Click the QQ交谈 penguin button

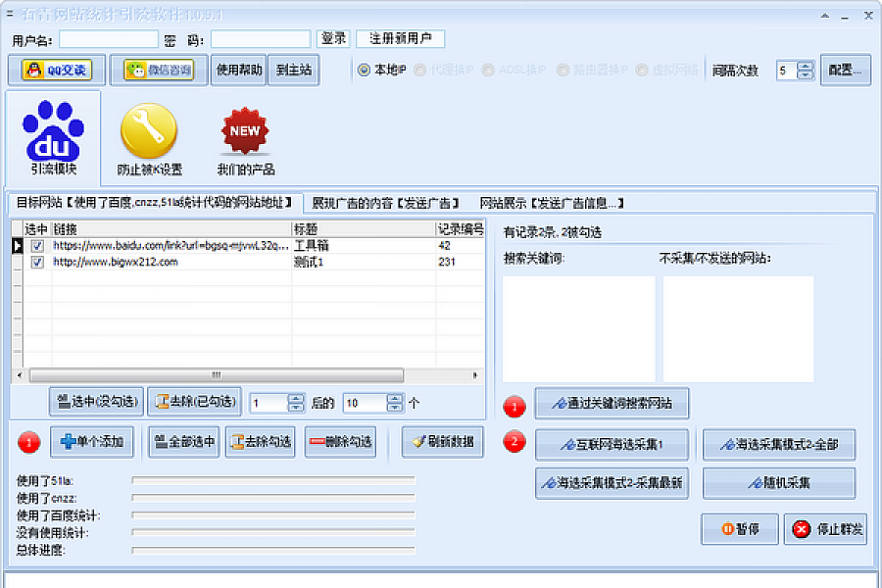56,71
